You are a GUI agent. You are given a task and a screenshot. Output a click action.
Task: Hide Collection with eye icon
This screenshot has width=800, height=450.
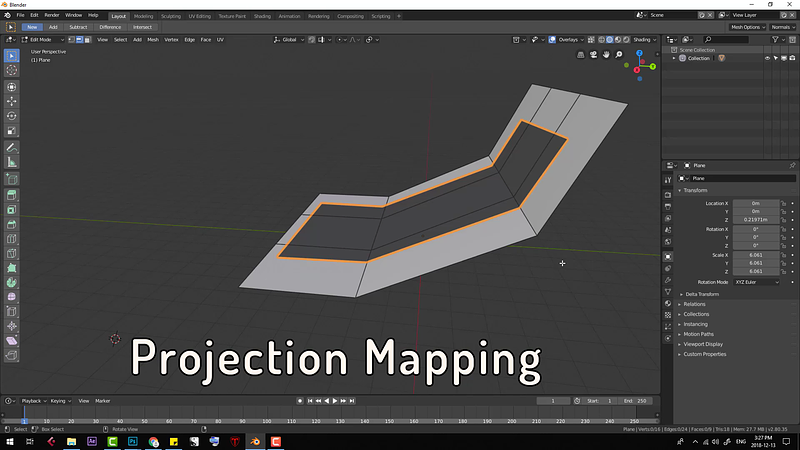[x=767, y=58]
